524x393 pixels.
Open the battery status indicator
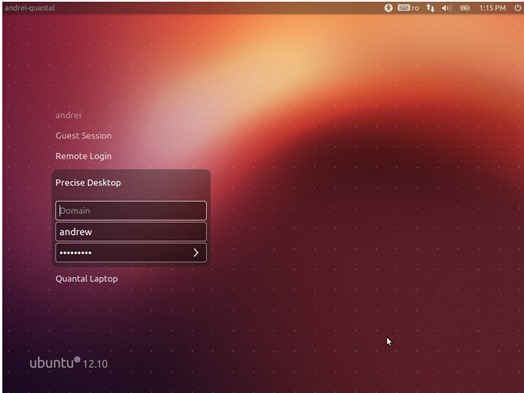pos(465,8)
